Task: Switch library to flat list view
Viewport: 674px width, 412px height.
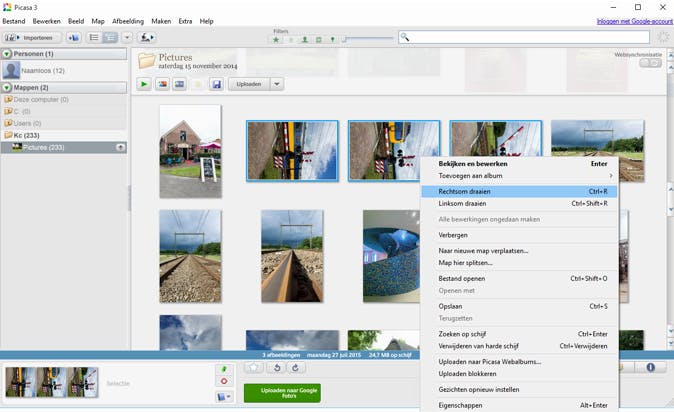Action: (x=94, y=38)
